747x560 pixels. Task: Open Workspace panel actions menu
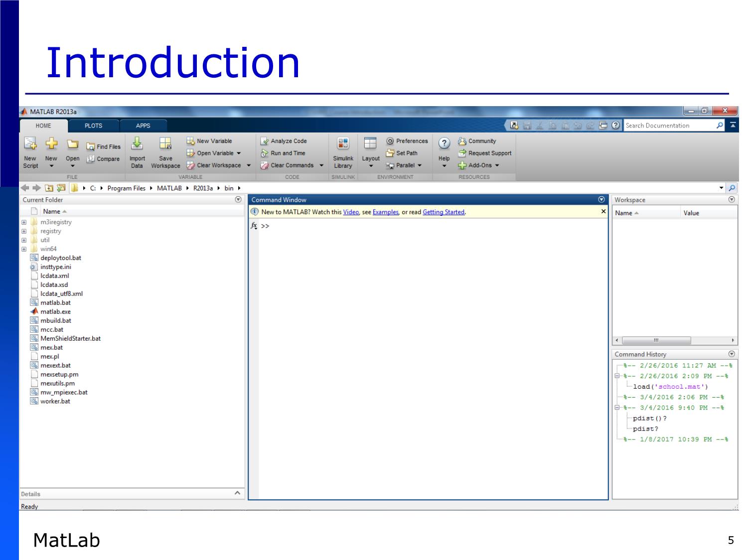point(732,199)
